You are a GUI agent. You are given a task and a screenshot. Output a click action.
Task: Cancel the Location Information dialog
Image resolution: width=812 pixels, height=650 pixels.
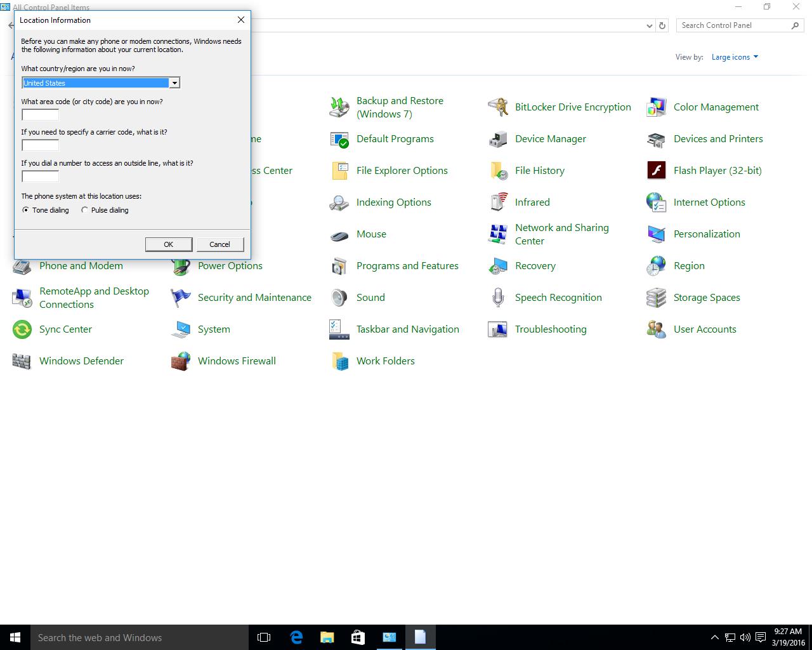[x=219, y=244]
